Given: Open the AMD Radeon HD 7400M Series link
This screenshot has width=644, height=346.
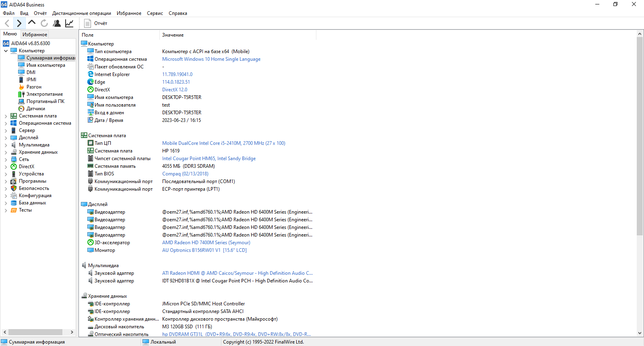Looking at the screenshot, I should (206, 243).
